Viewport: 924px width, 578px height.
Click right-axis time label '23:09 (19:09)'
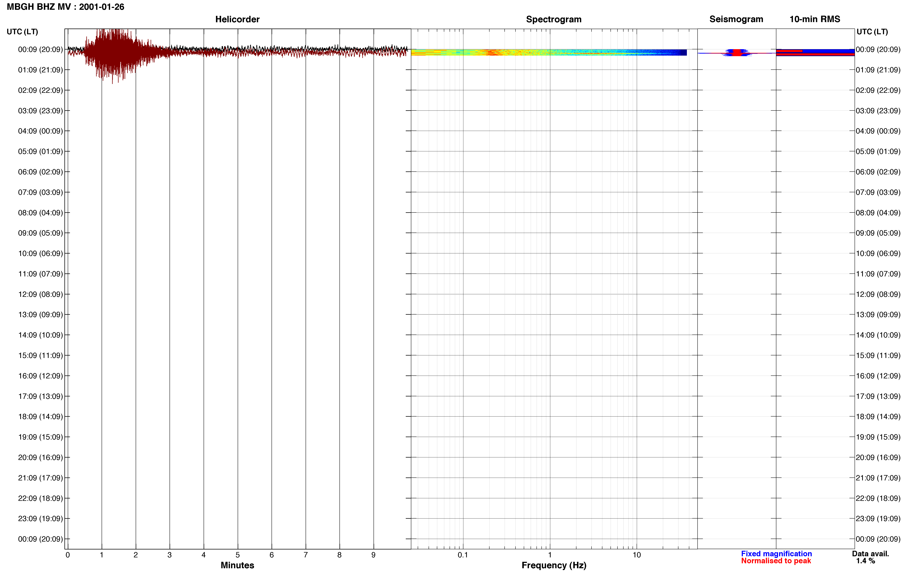(878, 519)
